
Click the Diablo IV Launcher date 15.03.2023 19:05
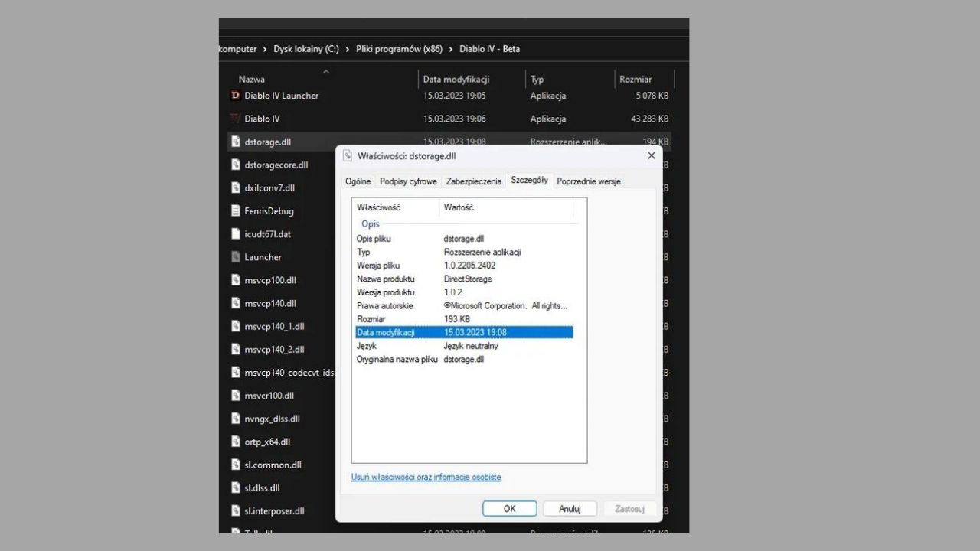(x=455, y=96)
